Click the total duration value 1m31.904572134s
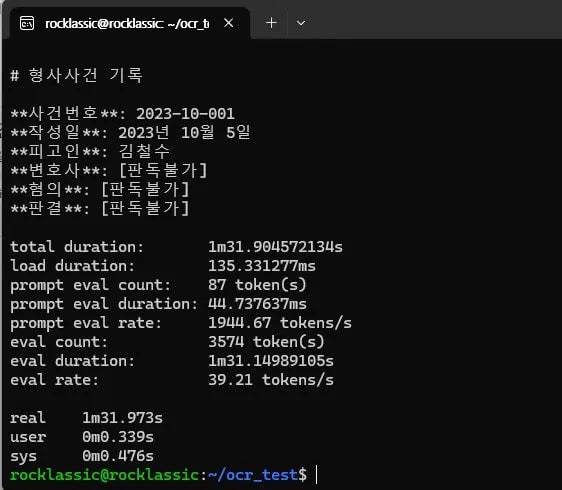Viewport: 562px width, 490px height. (275, 247)
